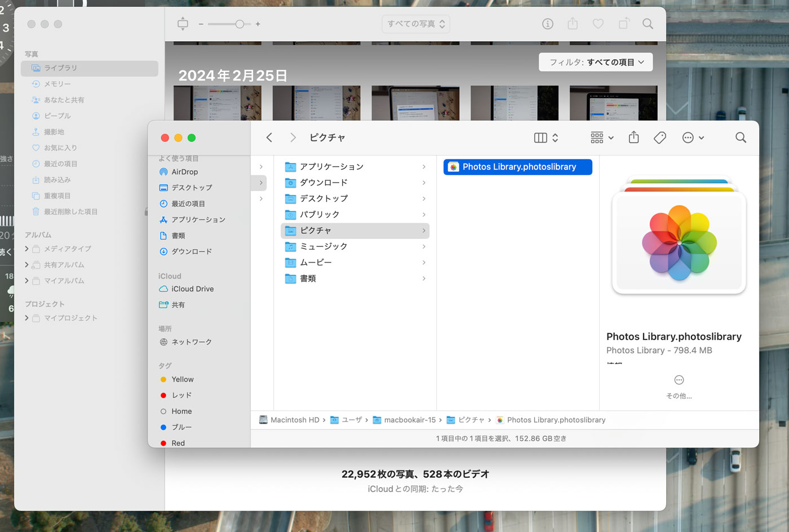Click Photos search icon in toolbar
Screen dimensions: 789x532
648,24
